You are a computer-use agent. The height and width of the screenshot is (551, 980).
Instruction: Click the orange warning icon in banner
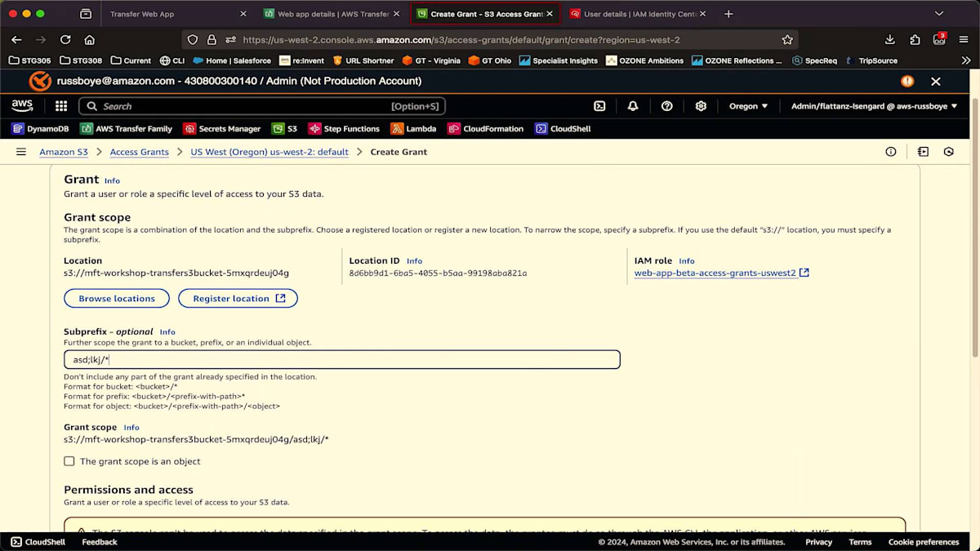(x=907, y=81)
